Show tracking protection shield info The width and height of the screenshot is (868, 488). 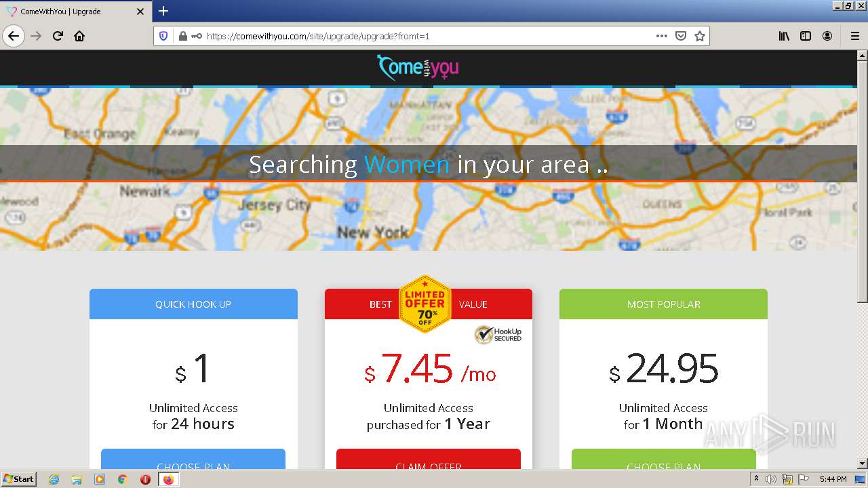coord(163,36)
